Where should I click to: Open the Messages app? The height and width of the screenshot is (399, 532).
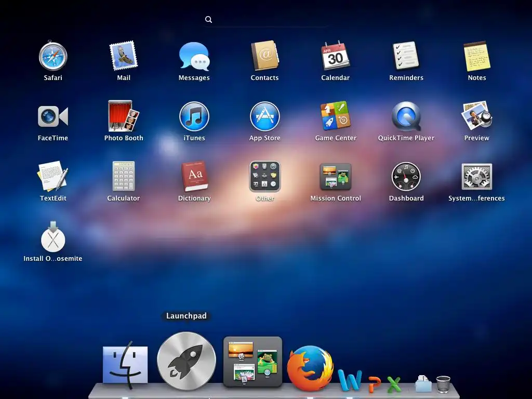pyautogui.click(x=194, y=56)
